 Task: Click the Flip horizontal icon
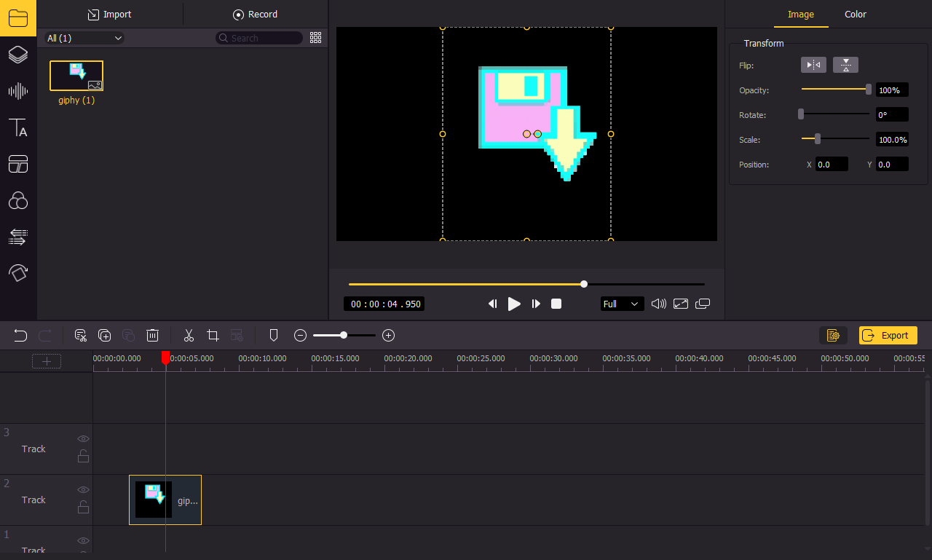814,66
